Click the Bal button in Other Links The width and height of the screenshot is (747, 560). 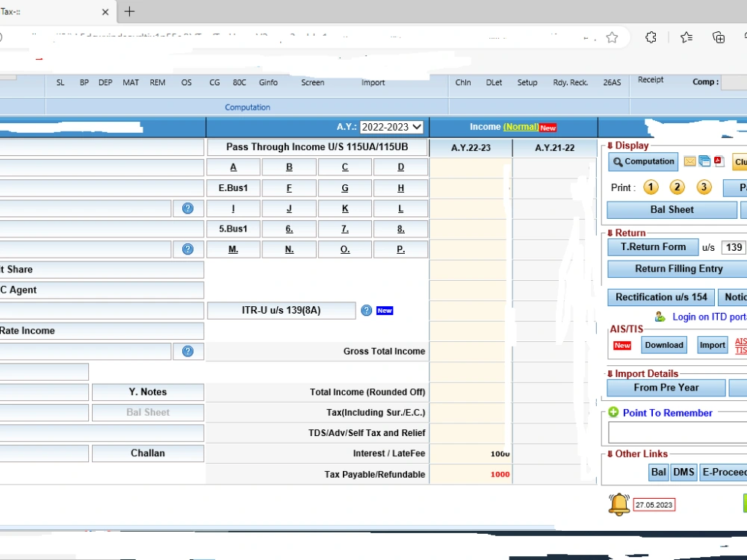(658, 472)
